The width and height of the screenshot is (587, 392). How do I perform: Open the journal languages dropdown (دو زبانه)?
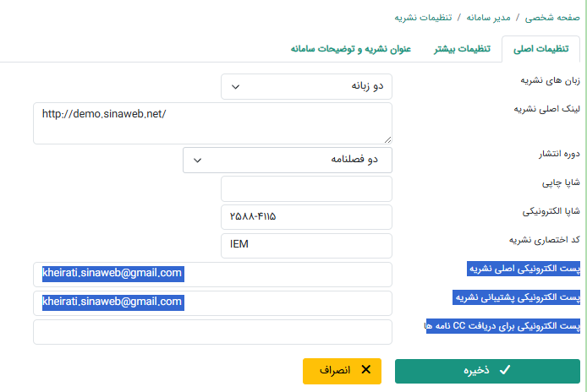pyautogui.click(x=306, y=85)
